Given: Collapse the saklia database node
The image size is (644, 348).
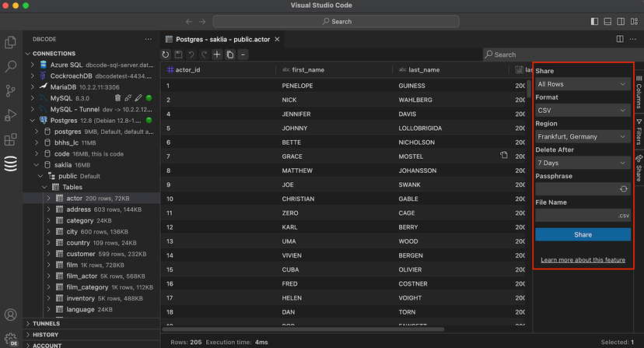Looking at the screenshot, I should point(37,164).
